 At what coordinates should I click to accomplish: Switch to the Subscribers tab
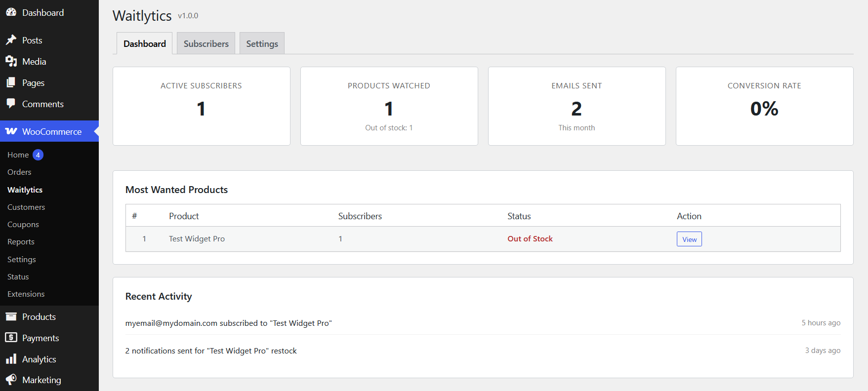206,43
